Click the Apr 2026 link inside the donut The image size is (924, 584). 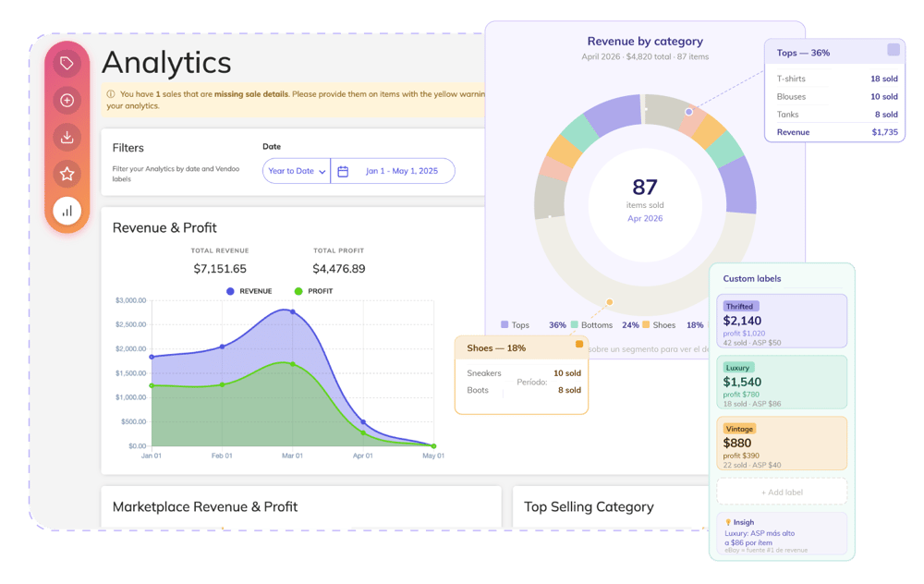click(x=645, y=218)
